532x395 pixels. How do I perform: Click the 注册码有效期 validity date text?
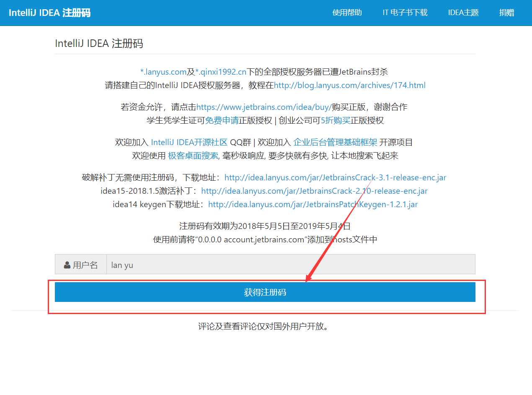(x=265, y=226)
